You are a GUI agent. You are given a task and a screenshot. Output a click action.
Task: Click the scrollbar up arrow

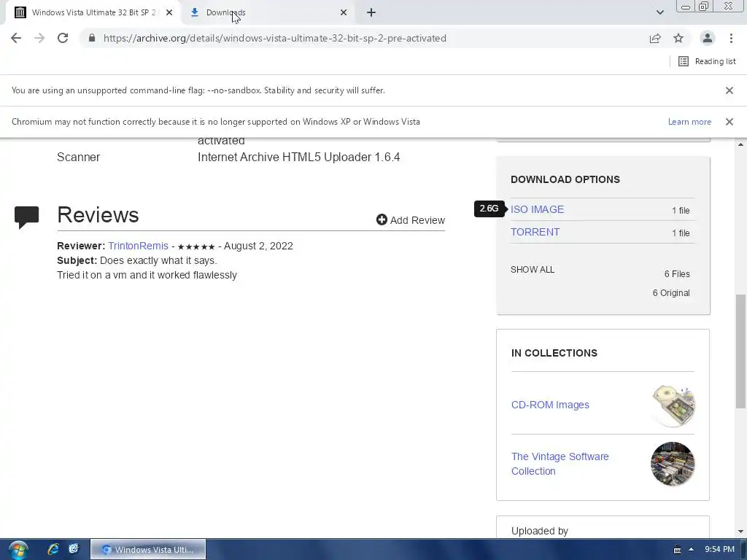[740, 144]
